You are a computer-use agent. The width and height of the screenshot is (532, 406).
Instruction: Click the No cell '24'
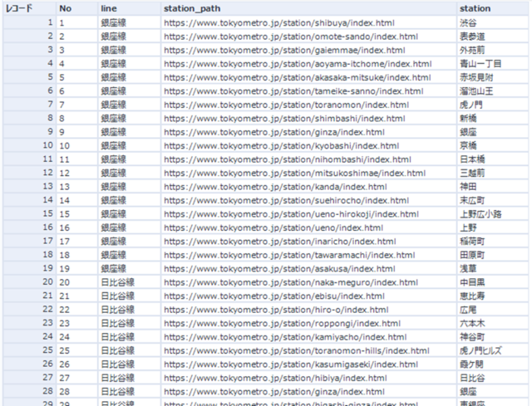pos(77,337)
